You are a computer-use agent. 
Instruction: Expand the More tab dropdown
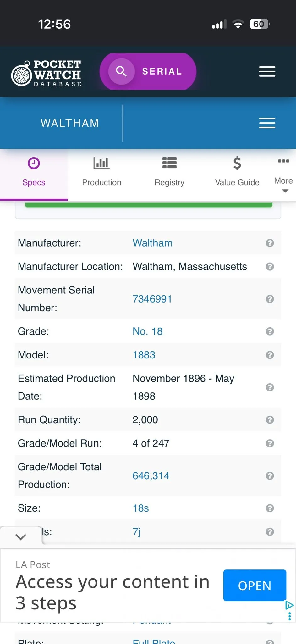coord(283,175)
